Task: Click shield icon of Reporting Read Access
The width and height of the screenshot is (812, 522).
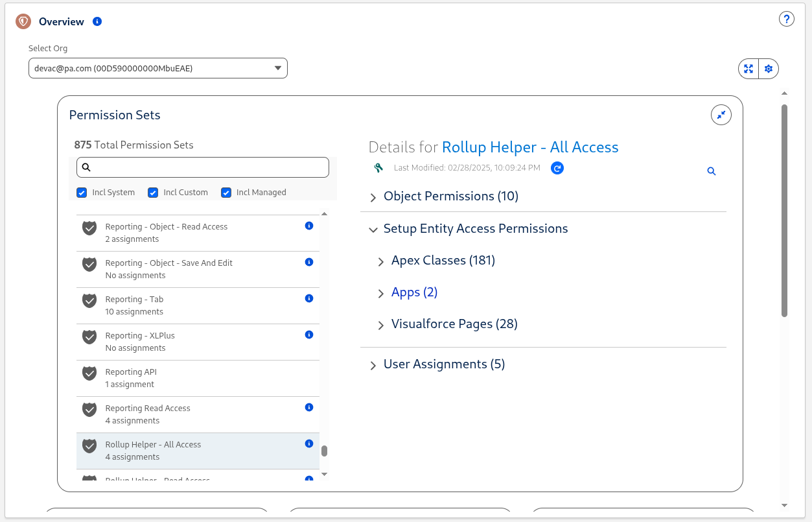Action: [89, 410]
